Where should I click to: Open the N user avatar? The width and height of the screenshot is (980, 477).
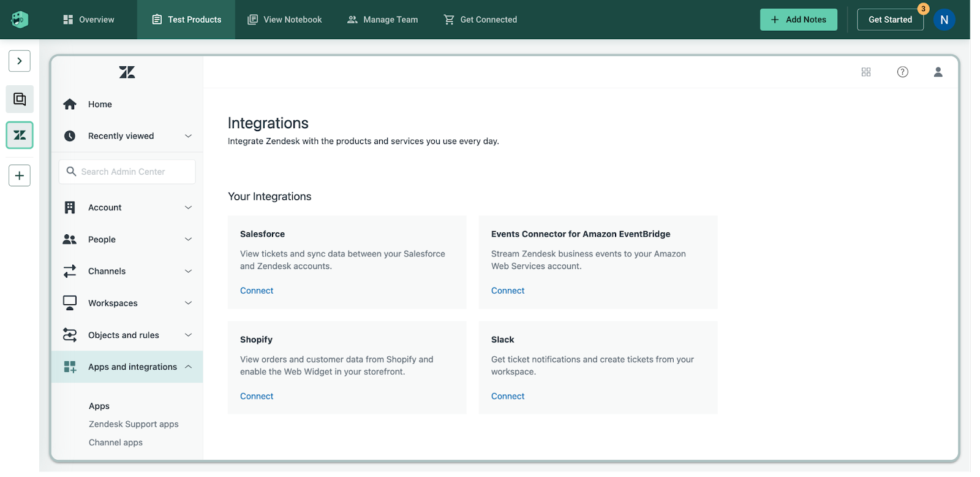(x=944, y=20)
